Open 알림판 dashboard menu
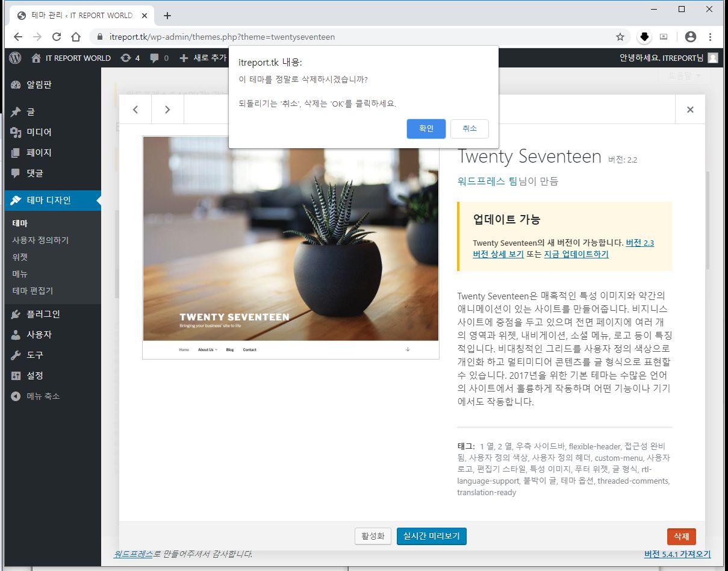 [x=52, y=85]
